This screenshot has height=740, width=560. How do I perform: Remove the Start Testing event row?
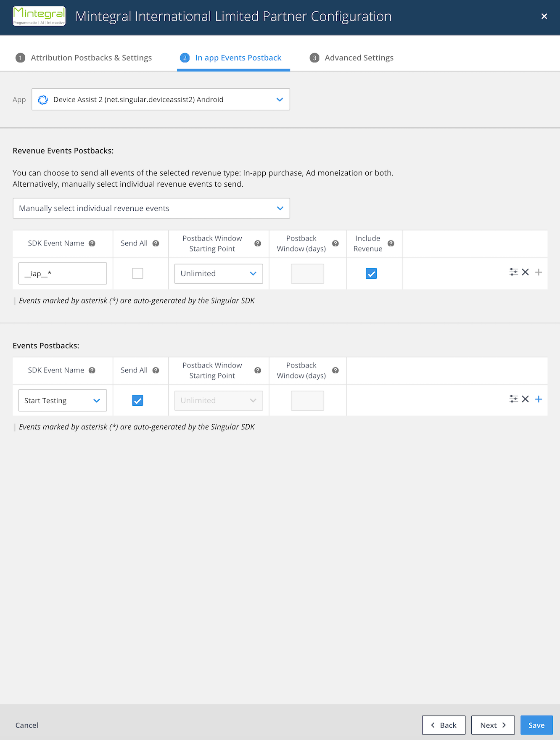[525, 399]
